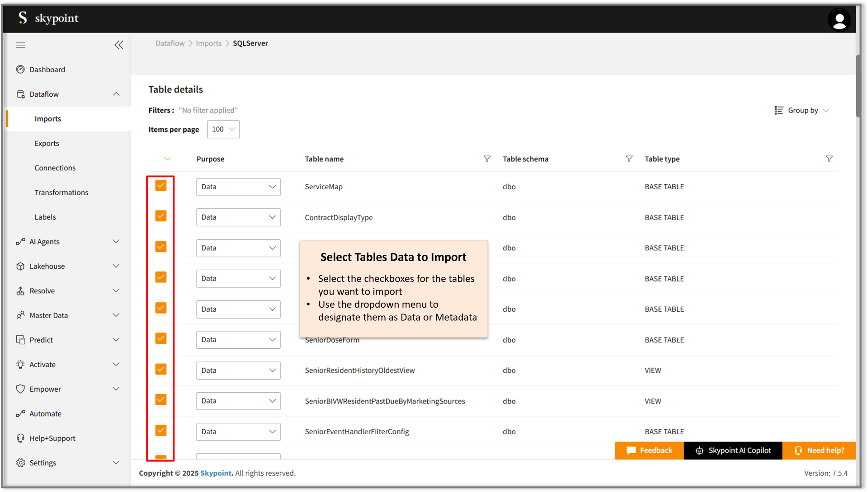
Task: Click Table schema column filter icon
Action: click(629, 159)
